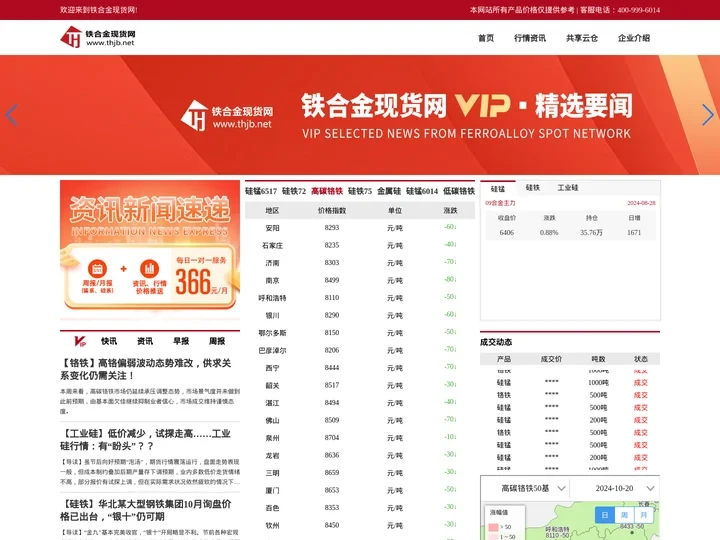Screen dimensions: 720x540
Task: Open the VIP tab icon in the news section
Action: coord(80,341)
